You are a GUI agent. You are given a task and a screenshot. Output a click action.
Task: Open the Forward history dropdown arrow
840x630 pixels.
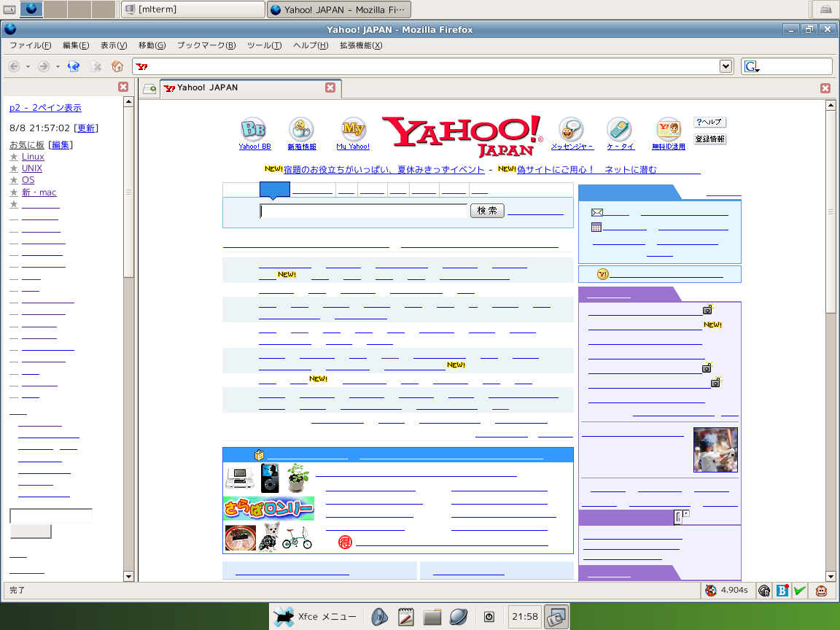pos(58,67)
